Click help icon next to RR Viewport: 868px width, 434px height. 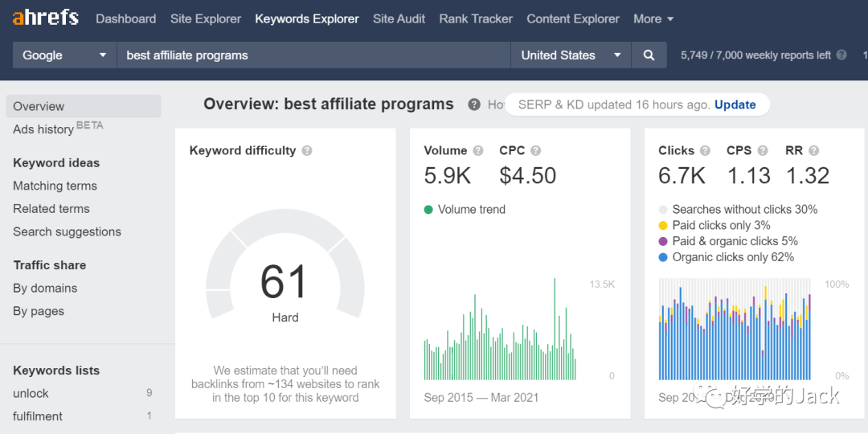(x=813, y=150)
